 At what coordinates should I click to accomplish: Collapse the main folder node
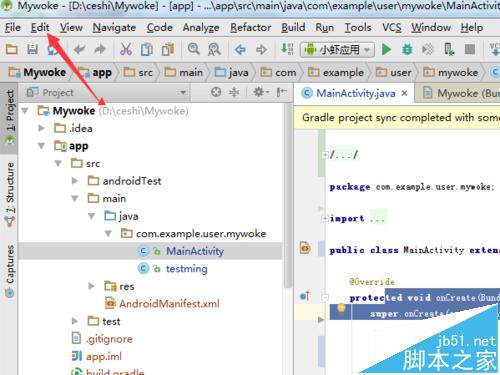point(75,199)
